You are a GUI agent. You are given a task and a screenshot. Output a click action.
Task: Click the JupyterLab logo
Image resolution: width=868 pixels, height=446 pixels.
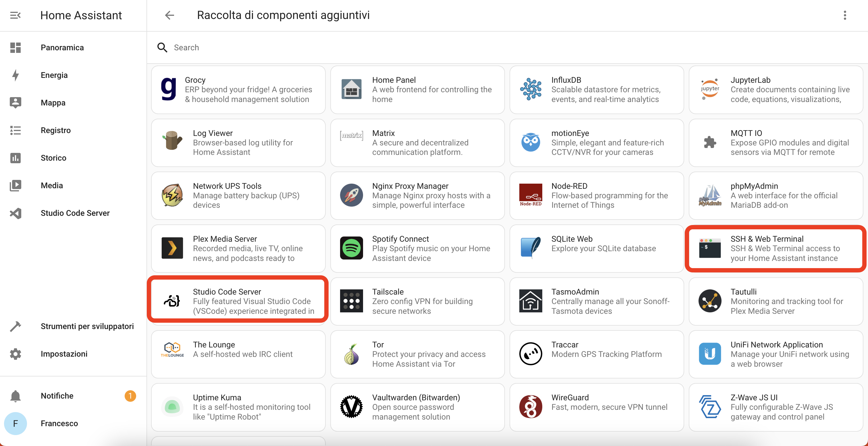tap(710, 89)
